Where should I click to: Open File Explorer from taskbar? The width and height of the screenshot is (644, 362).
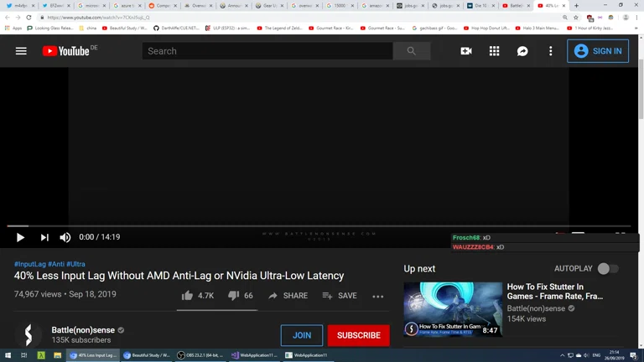tap(58, 355)
